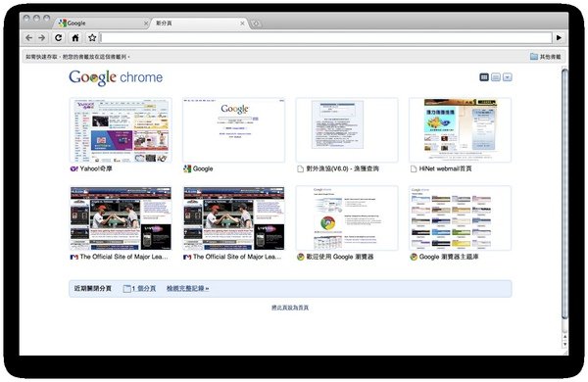The width and height of the screenshot is (588, 382).
Task: Open the Google page thumbnail
Action: point(233,130)
